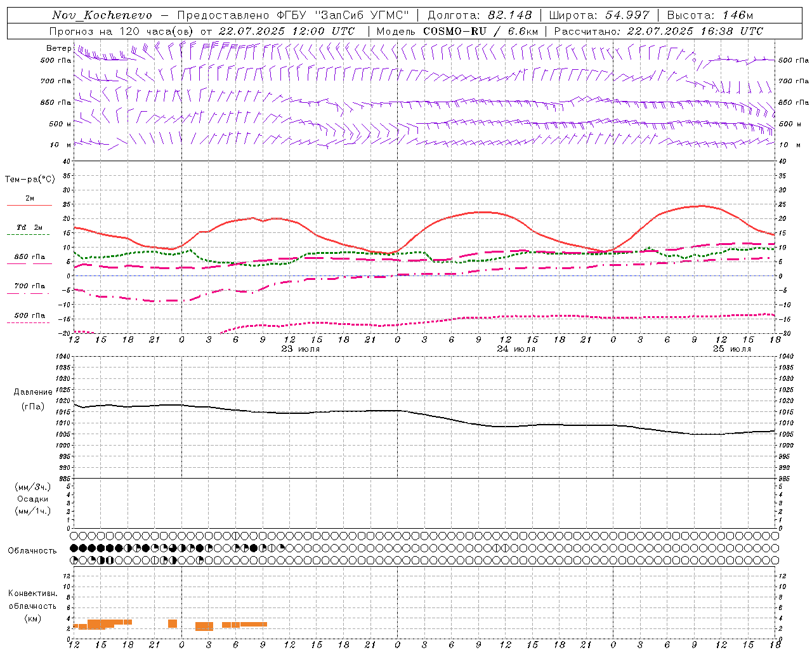Click the "Облачность" cloud cover label
Screen dimensions: 812x650
[x=32, y=551]
